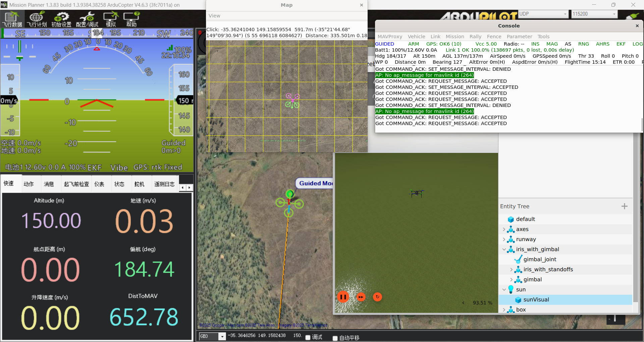Screen dimensions: 644x342
Task: Open the 配置/调试 config tuning icon
Action: coord(87,19)
